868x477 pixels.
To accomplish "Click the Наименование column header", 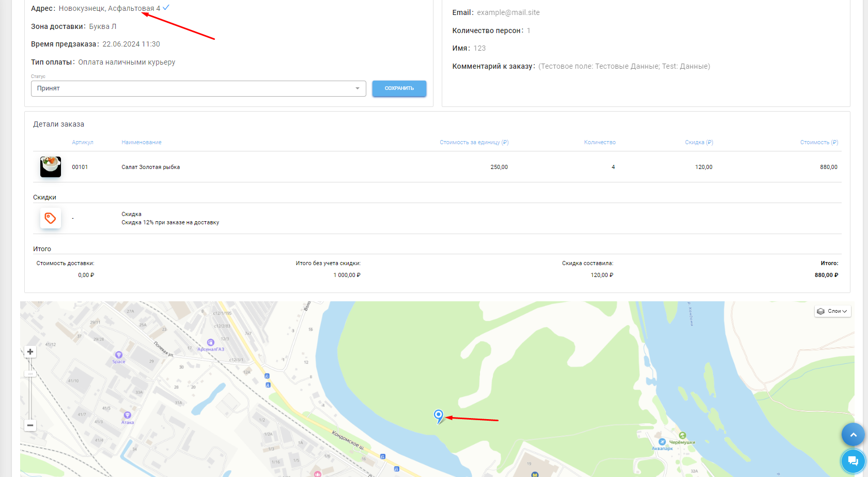I will tap(142, 142).
